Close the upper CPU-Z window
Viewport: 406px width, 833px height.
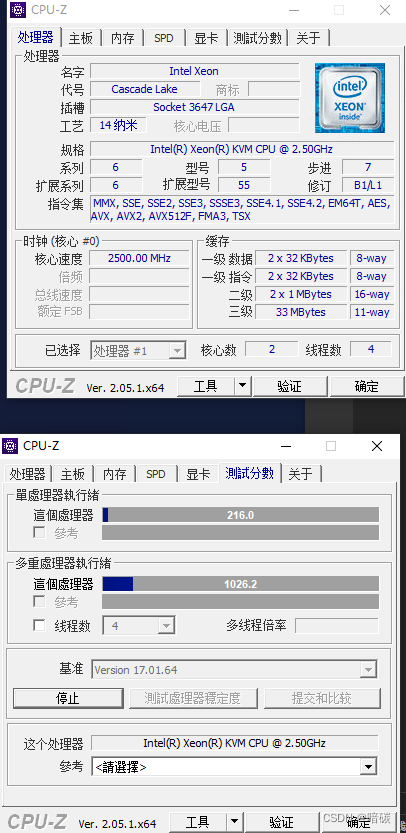coord(385,10)
